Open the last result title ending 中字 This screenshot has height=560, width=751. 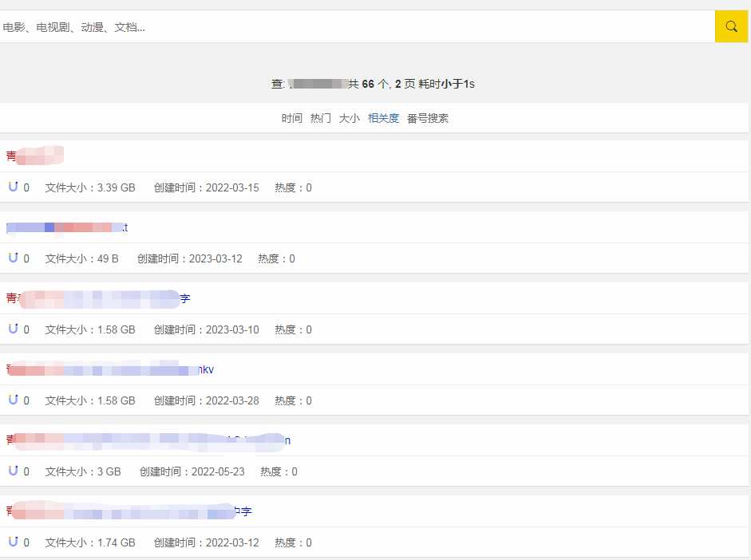[128, 511]
